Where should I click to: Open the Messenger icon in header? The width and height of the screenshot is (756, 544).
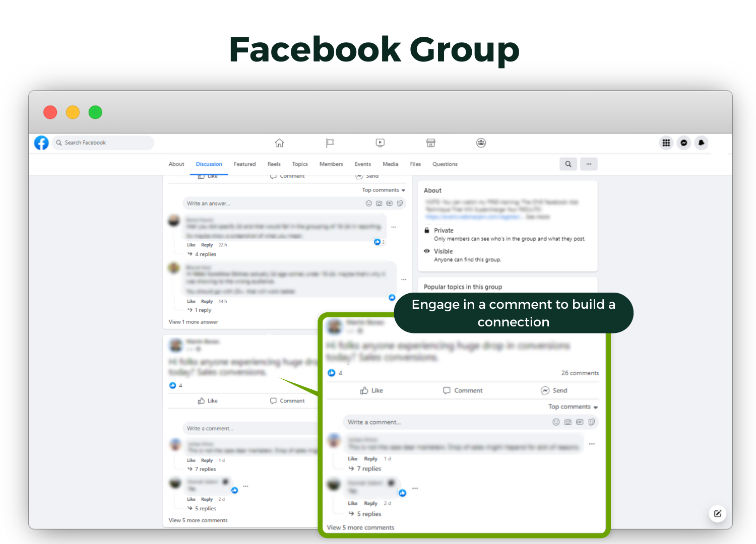coord(683,143)
